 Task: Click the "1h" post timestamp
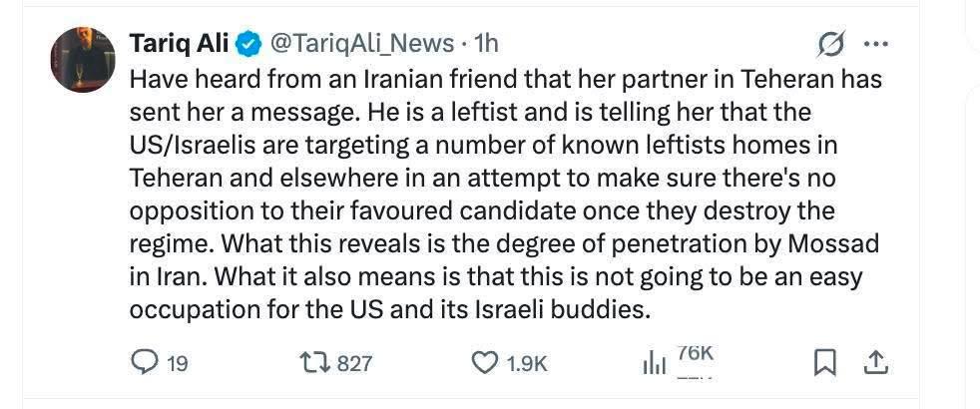[486, 43]
